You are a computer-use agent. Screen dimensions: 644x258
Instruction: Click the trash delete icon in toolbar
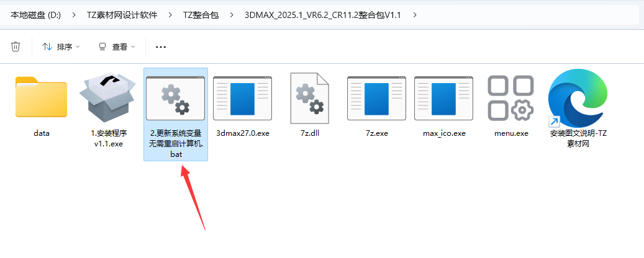pos(16,47)
